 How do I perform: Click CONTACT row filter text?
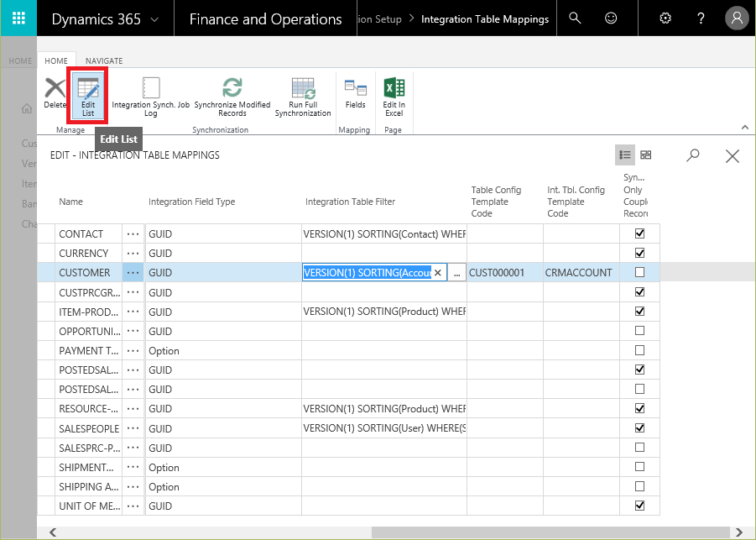coord(384,234)
